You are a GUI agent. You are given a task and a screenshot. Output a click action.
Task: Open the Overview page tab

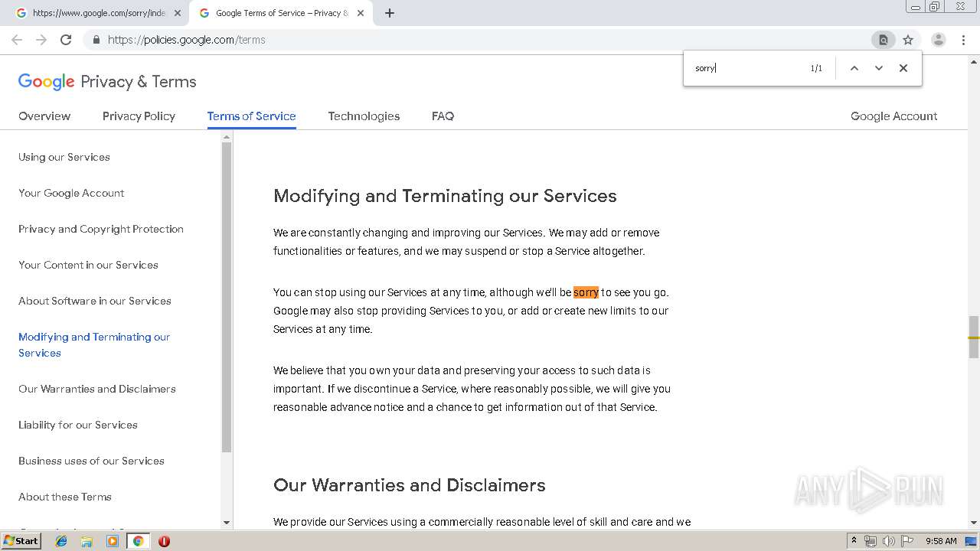(44, 116)
